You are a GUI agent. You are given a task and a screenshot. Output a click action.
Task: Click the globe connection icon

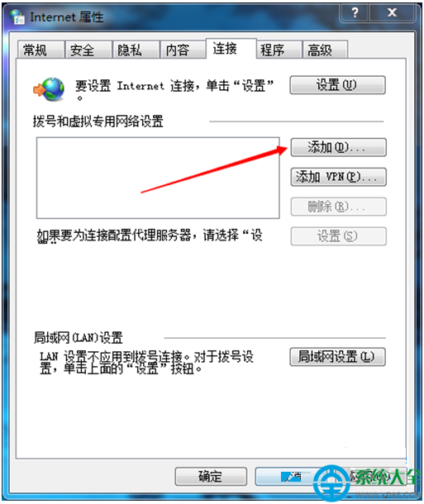(x=49, y=89)
